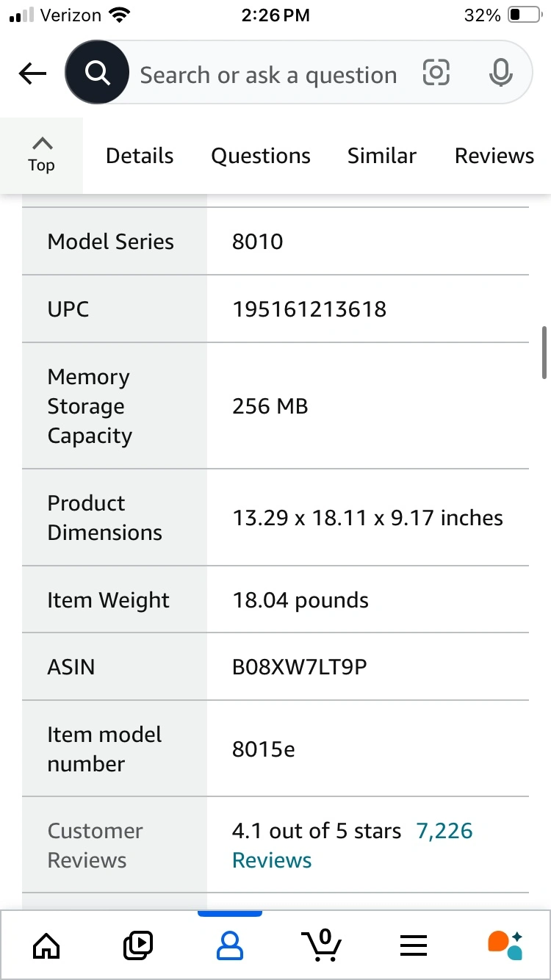Switch to the Reviews tab
The image size is (551, 980).
tap(494, 156)
